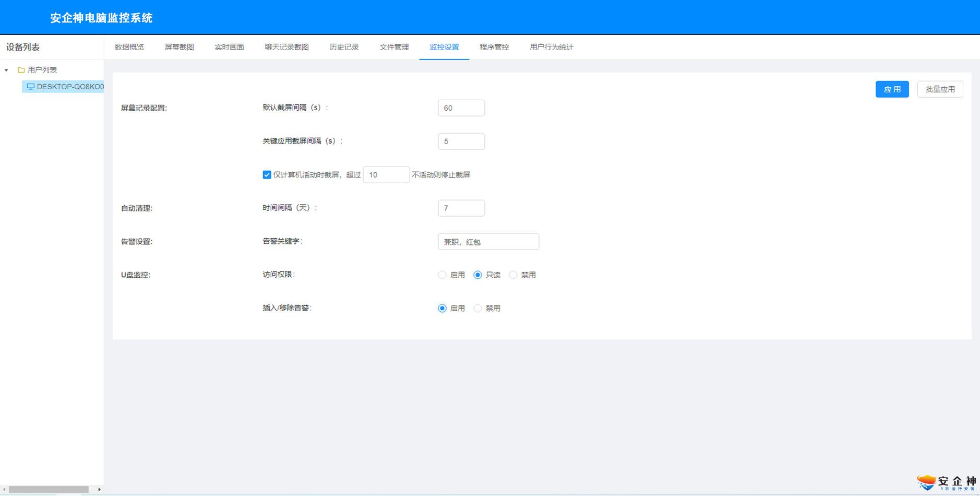Click the scrollbar left arrow
980x496 pixels.
[4, 490]
